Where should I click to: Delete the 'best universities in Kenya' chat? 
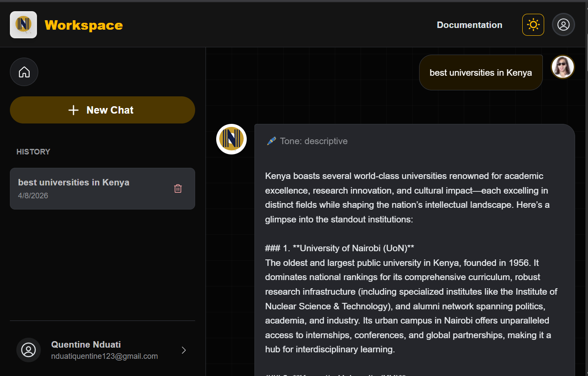(178, 188)
